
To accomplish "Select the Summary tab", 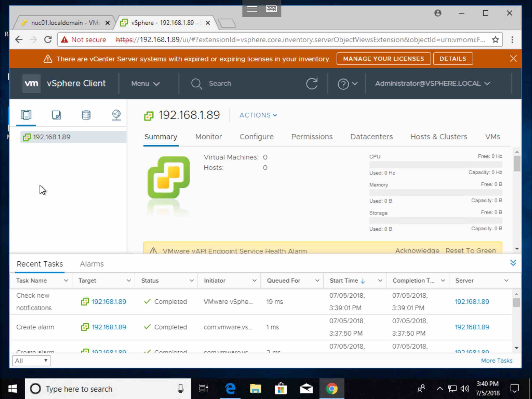I will click(161, 137).
